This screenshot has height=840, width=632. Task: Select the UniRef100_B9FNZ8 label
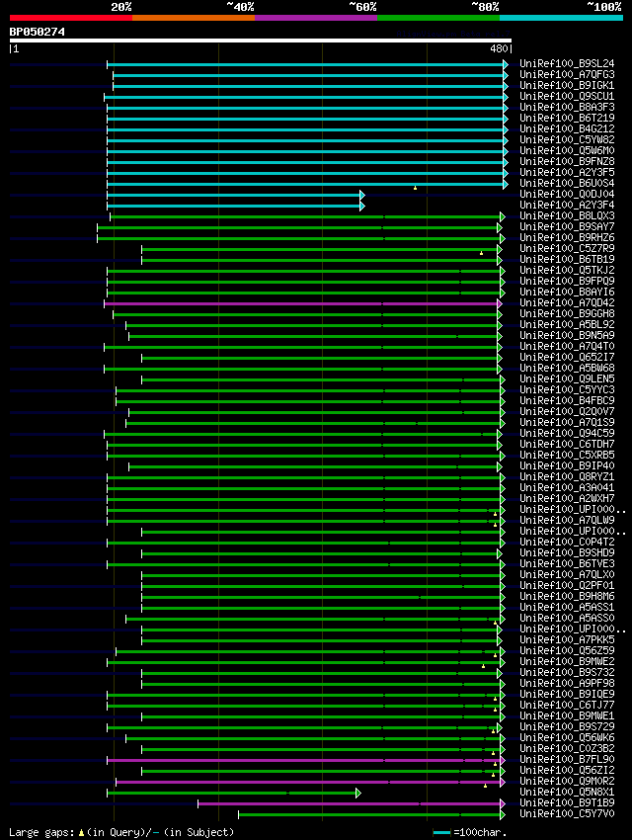click(567, 161)
